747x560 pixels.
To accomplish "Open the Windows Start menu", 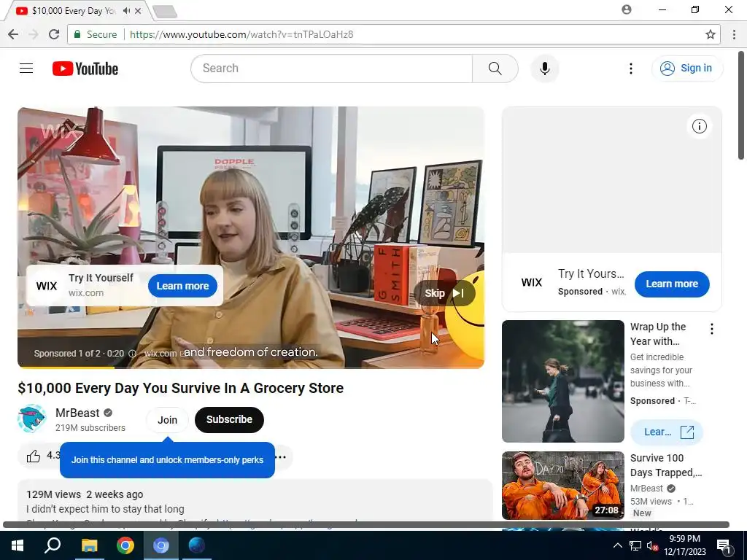I will [18, 545].
